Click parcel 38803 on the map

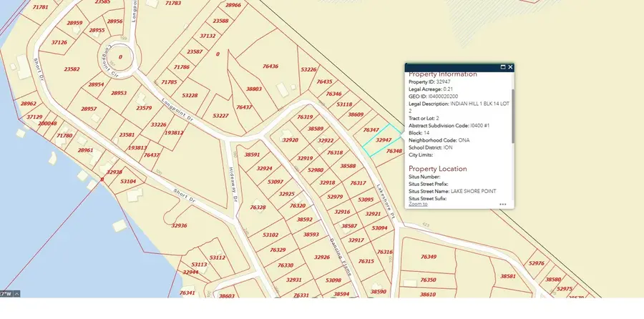[254, 89]
